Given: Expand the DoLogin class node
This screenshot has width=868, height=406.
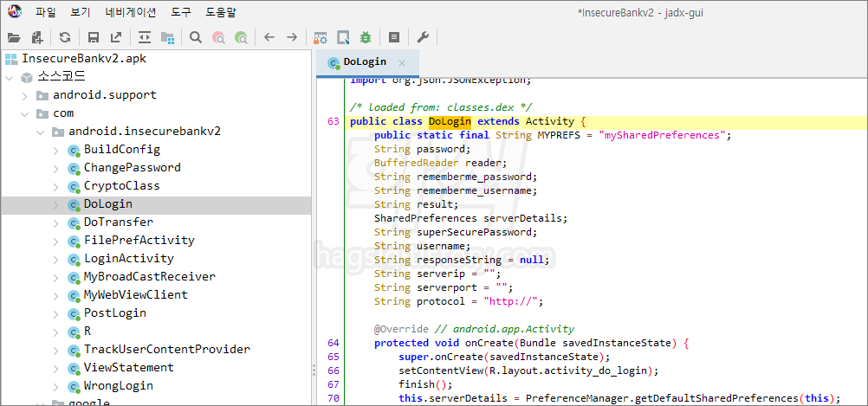Looking at the screenshot, I should 55,204.
